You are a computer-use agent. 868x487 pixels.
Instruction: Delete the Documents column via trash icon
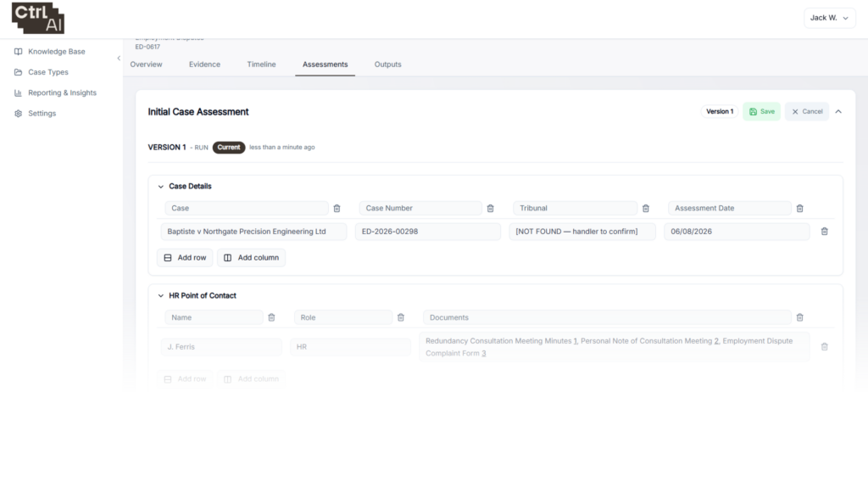(x=799, y=317)
